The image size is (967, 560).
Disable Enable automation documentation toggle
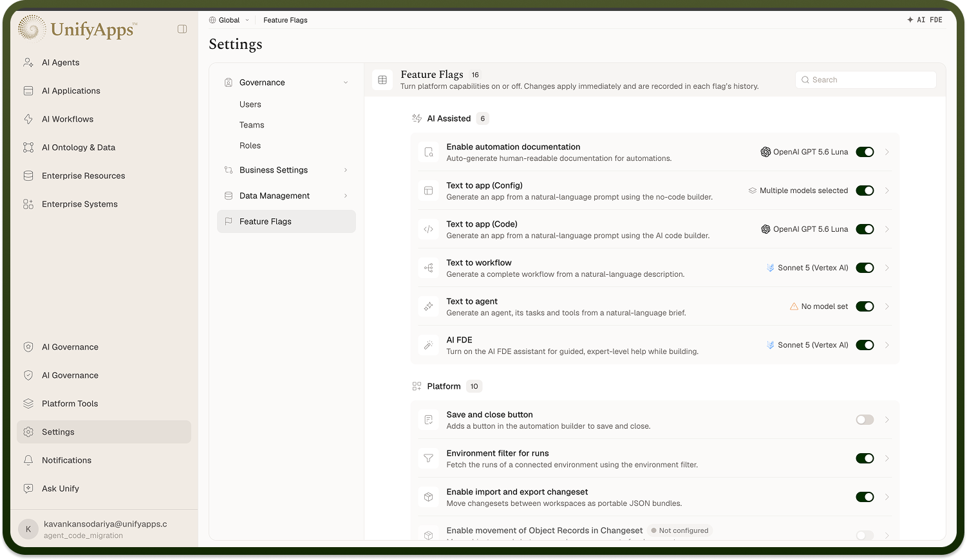click(x=865, y=152)
